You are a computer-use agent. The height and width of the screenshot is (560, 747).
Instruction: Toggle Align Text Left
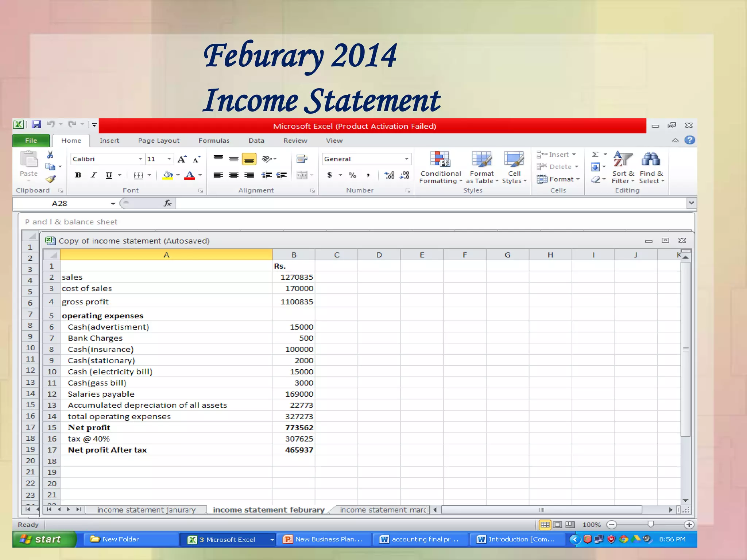click(x=218, y=175)
